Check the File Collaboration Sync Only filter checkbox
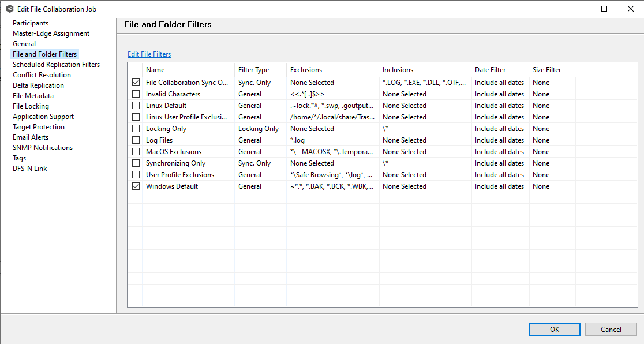Image resolution: width=644 pixels, height=344 pixels. point(136,82)
